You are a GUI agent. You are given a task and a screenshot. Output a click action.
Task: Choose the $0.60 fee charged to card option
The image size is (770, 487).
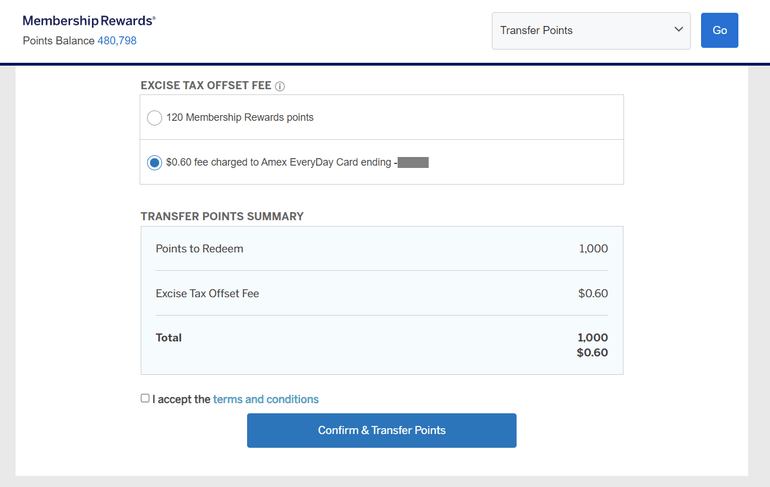click(154, 162)
